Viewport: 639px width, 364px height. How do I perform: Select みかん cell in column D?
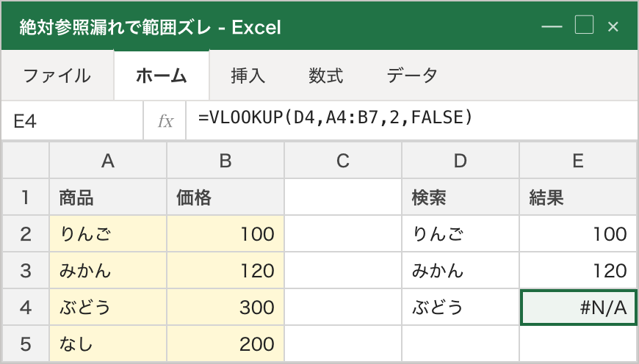pos(461,270)
